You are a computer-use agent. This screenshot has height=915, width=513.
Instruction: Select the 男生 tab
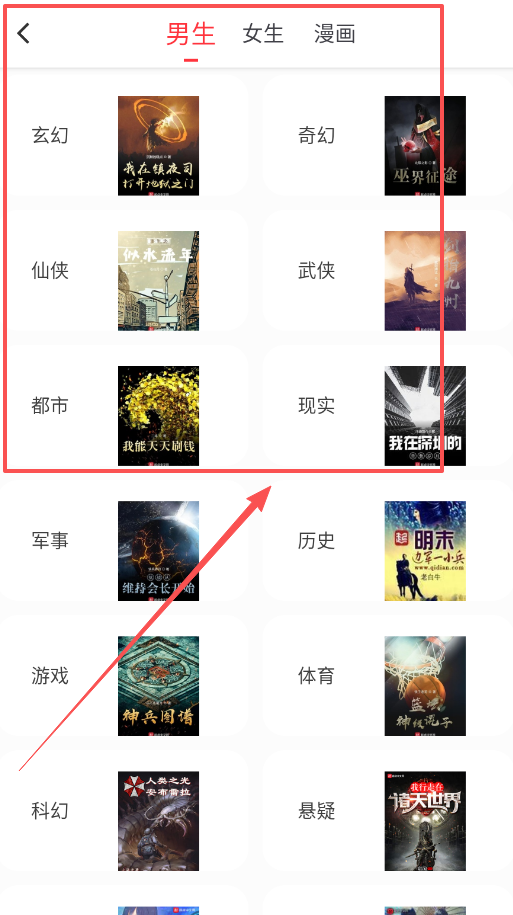point(191,34)
